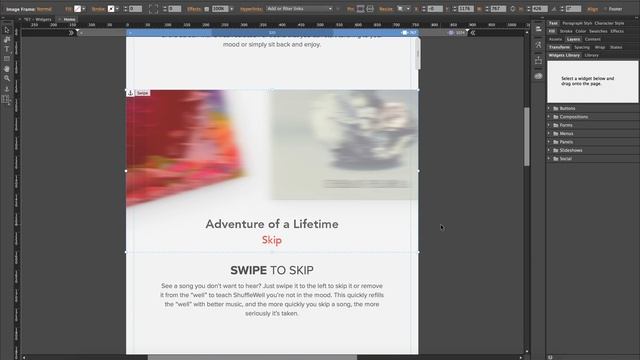Screen dimensions: 640x360
Task: Click the Align label in the control bar
Action: [593, 9]
